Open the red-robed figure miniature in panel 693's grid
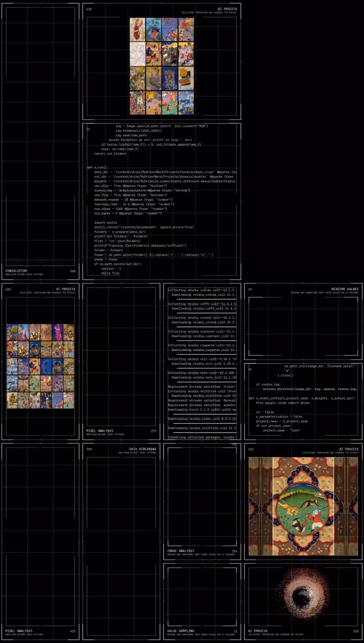The width and height of the screenshot is (364, 643). [x=137, y=29]
